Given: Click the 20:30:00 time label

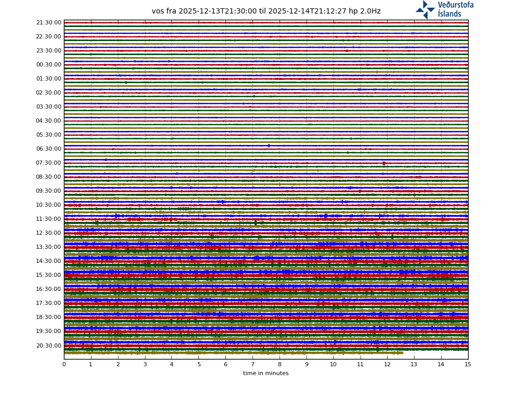Looking at the screenshot, I should tap(49, 346).
